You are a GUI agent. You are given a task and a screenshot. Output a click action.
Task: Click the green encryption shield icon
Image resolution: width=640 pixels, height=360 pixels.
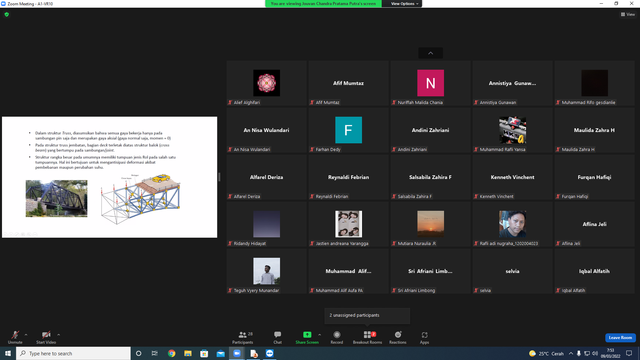coord(7,14)
